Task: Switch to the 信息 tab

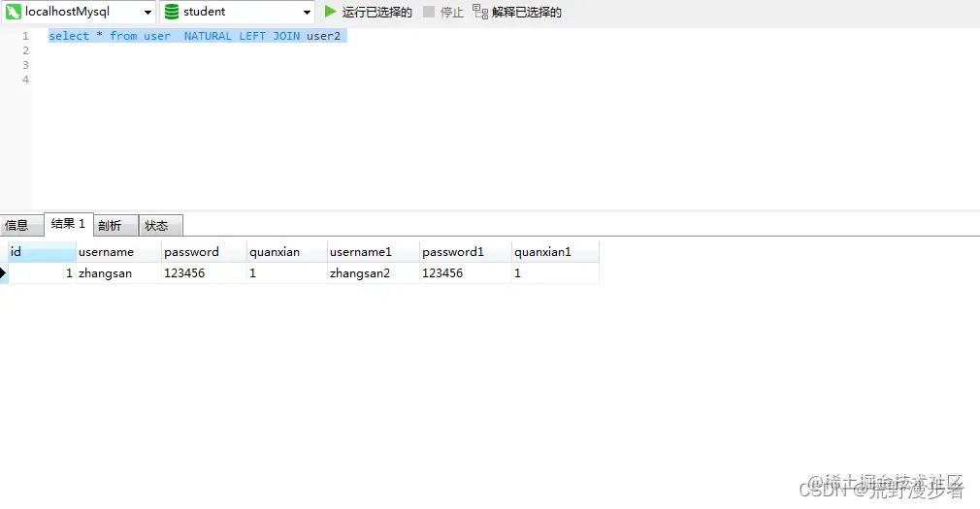Action: coord(21,226)
